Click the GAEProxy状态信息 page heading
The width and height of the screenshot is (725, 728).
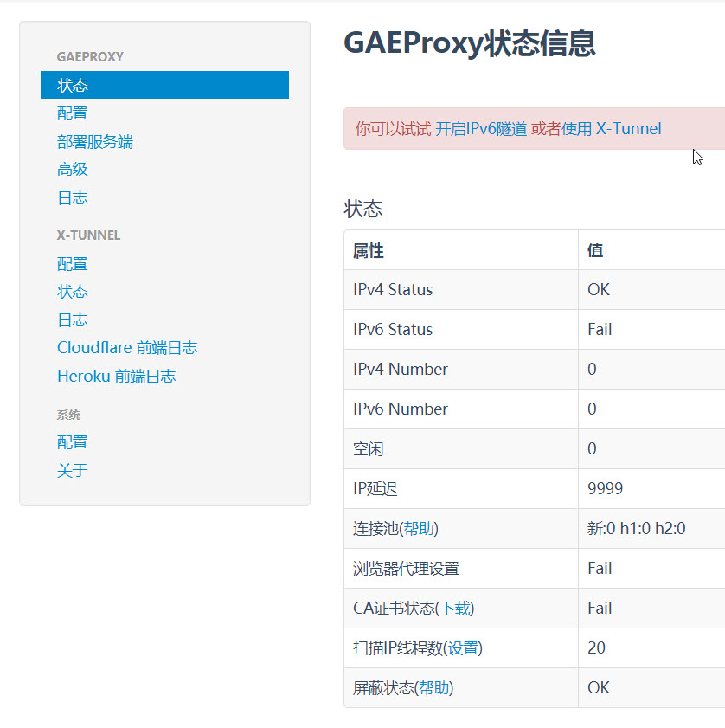pos(468,44)
